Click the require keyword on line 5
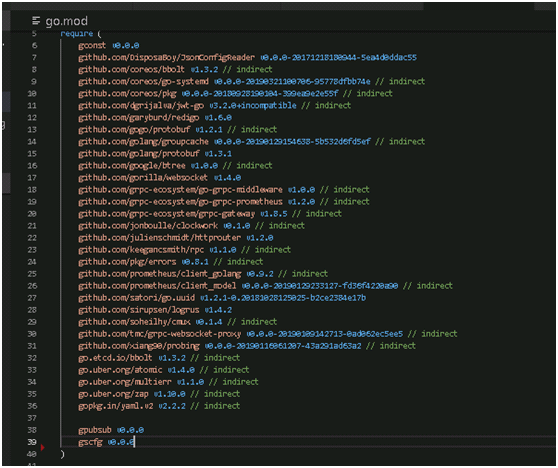The height and width of the screenshot is (468, 558). (77, 34)
